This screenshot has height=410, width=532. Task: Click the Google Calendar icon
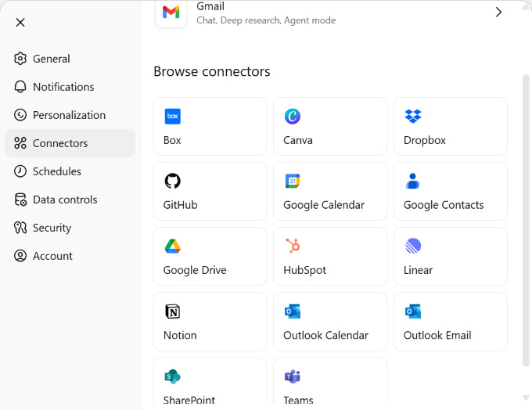[293, 182]
